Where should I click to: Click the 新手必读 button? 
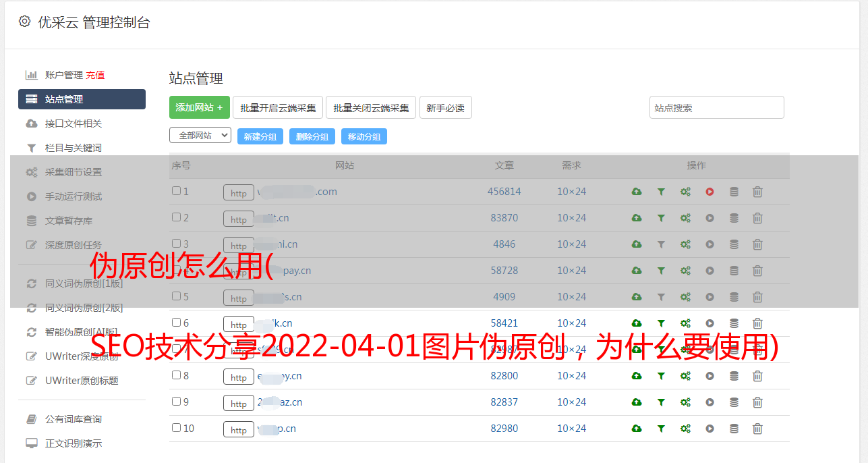tap(446, 107)
